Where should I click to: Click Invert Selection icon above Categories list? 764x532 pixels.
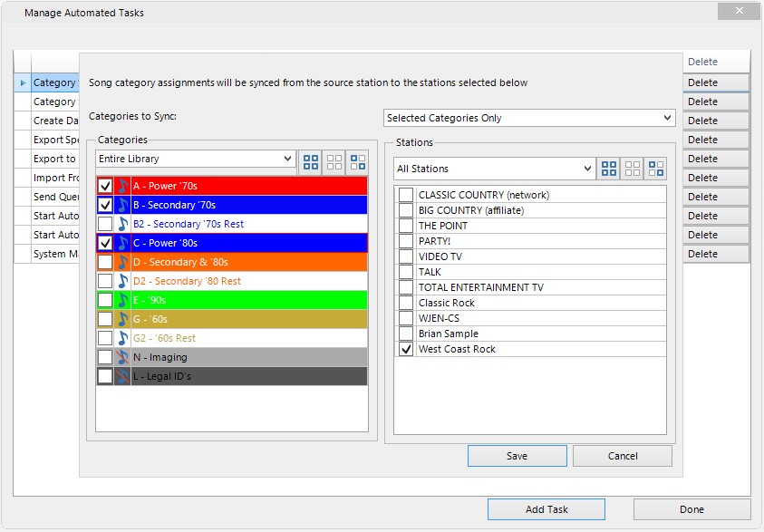click(x=357, y=162)
